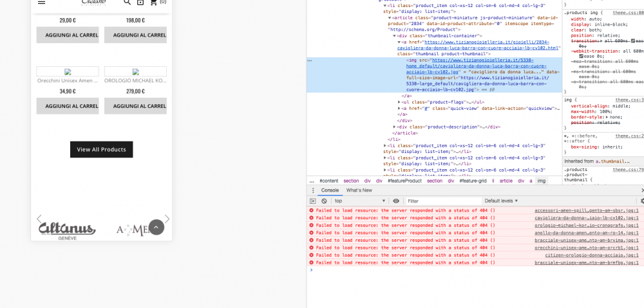This screenshot has width=644, height=308.
Task: Open the accessori-amen-spill jpg source link
Action: click(x=587, y=211)
